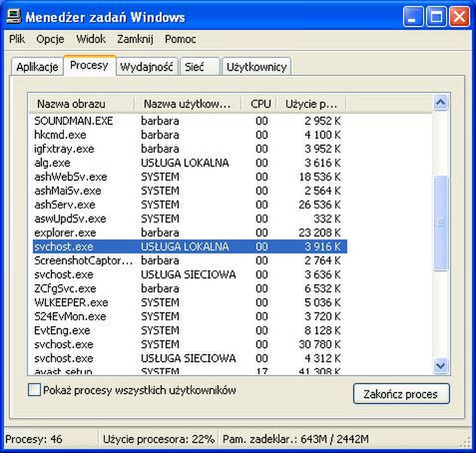Select the explorer.exe process
Viewport: 476px width, 453px height.
[190, 232]
